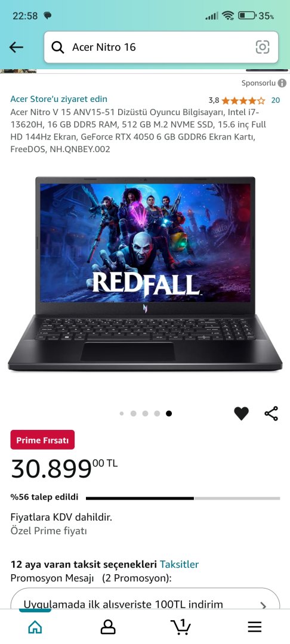Tap the magnifier search icon
The width and height of the screenshot is (290, 644).
pyautogui.click(x=58, y=48)
